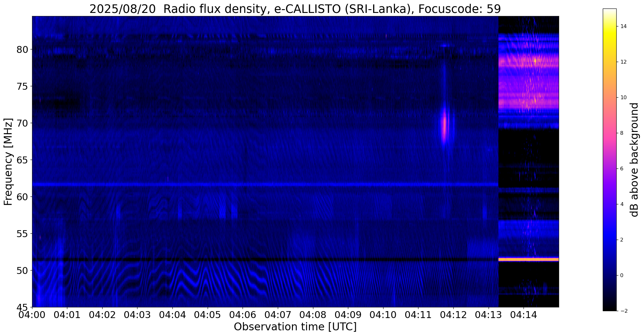Click the 65 MHz frequency tick label
This screenshot has width=644, height=336.
(22, 160)
